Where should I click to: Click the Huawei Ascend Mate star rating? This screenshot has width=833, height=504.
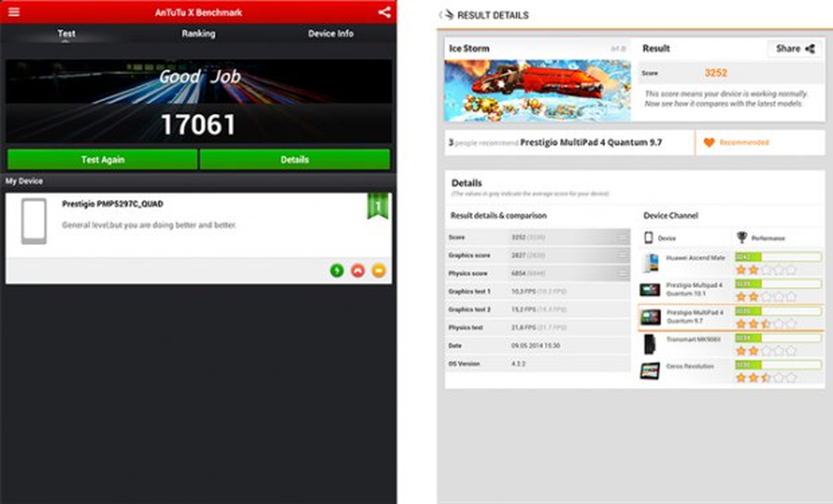[766, 270]
